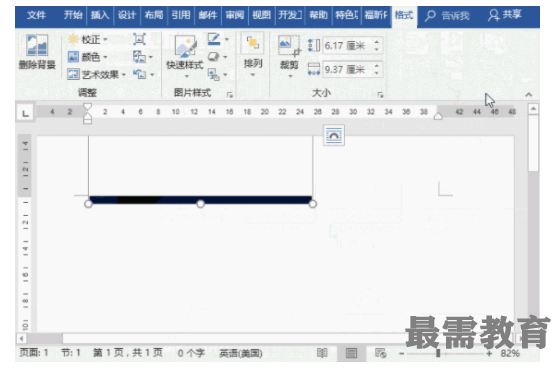Viewport: 557px width, 372px height.
Task: Click the horizontal scrollbar left arrow
Action: [x=22, y=339]
